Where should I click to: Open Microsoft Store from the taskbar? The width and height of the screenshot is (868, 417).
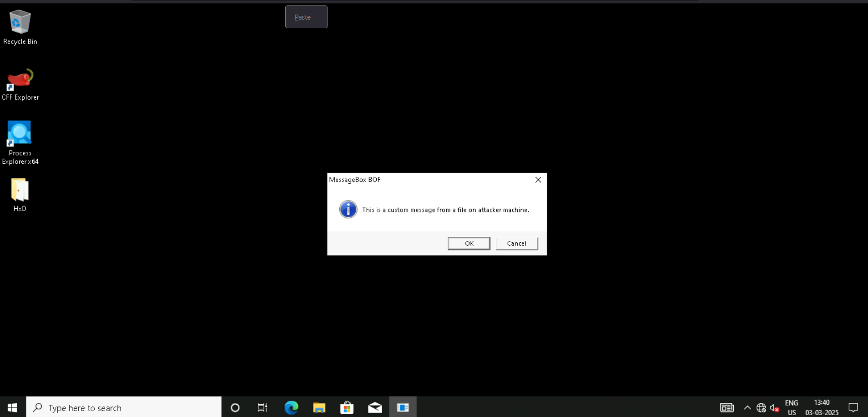347,407
